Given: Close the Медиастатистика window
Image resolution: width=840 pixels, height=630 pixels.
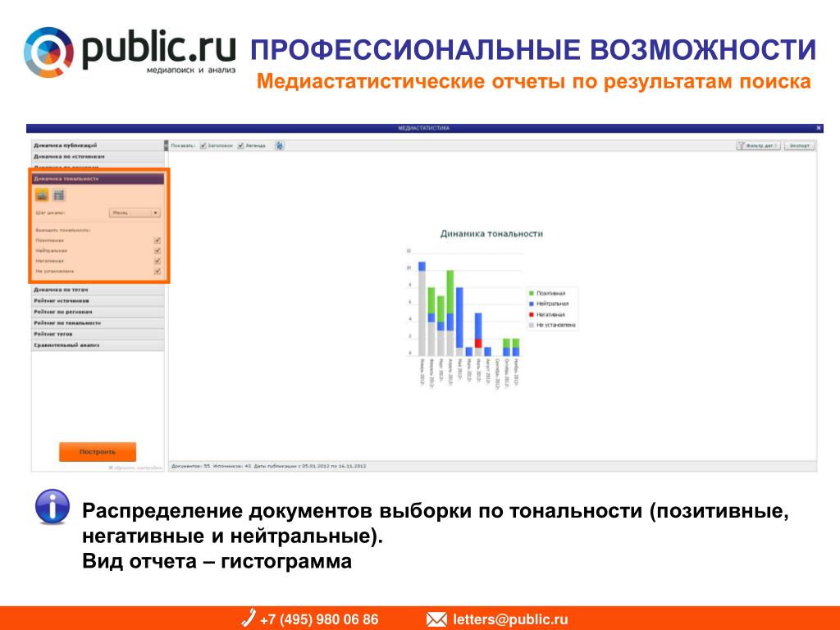Looking at the screenshot, I should click(818, 128).
